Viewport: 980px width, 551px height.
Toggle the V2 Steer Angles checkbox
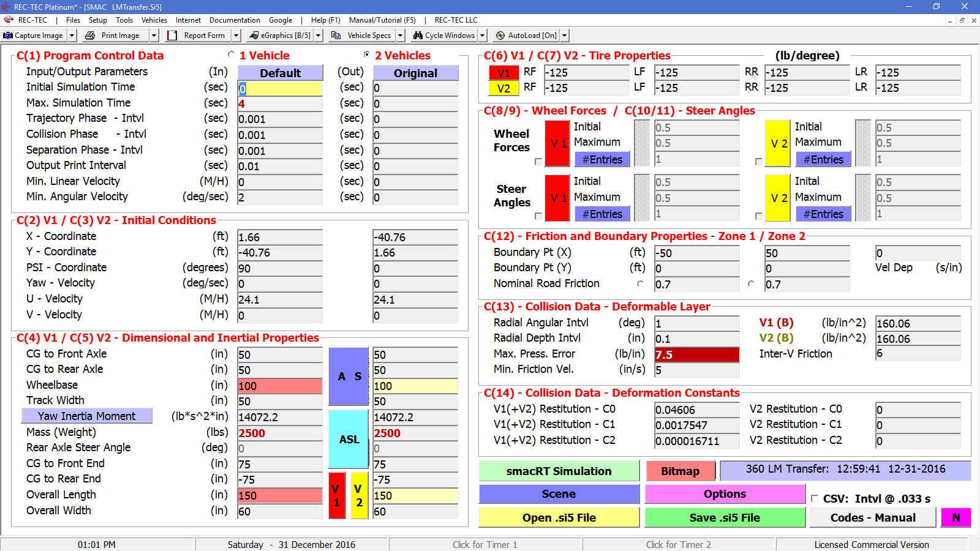[758, 216]
